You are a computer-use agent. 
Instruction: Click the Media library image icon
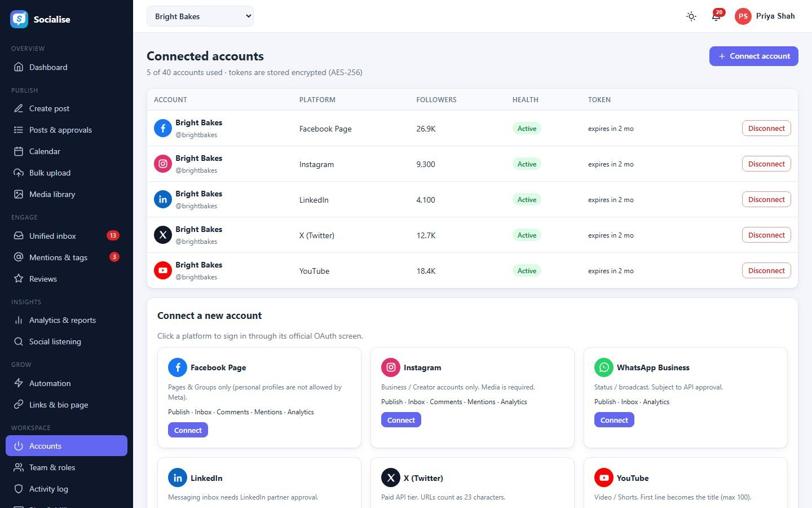tap(19, 194)
